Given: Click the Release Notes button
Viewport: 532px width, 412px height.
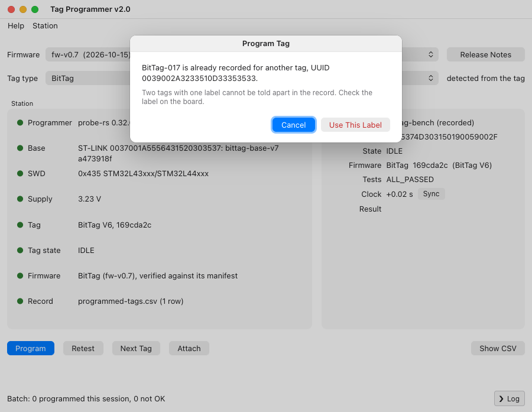Looking at the screenshot, I should pos(485,54).
